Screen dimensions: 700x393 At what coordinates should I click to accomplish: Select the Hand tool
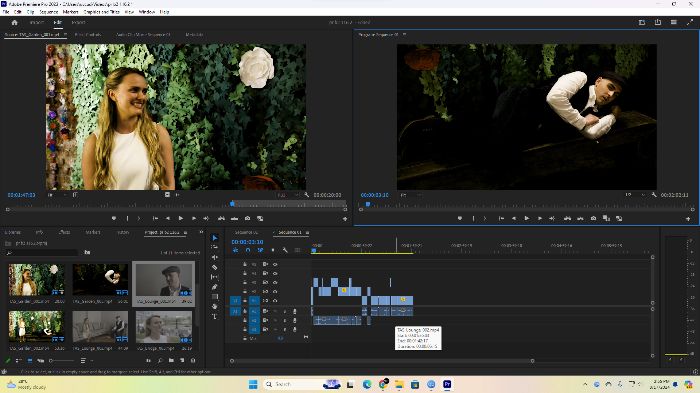[x=215, y=306]
